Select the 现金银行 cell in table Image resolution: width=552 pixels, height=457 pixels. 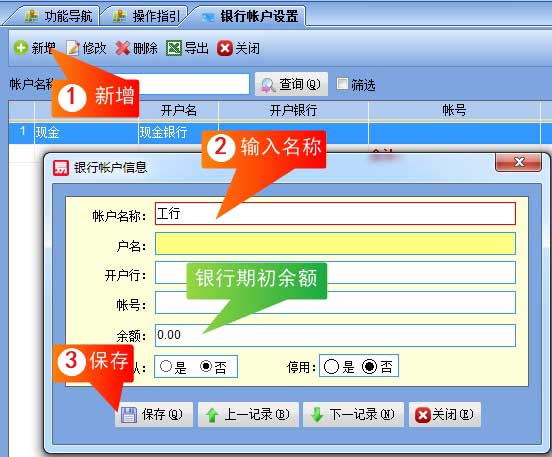pos(178,133)
